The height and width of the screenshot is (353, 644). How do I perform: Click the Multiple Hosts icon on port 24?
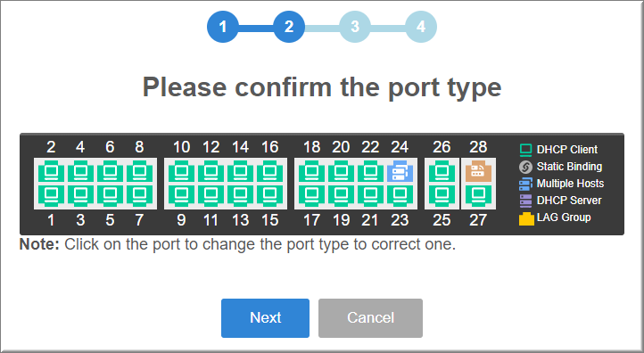pos(400,171)
